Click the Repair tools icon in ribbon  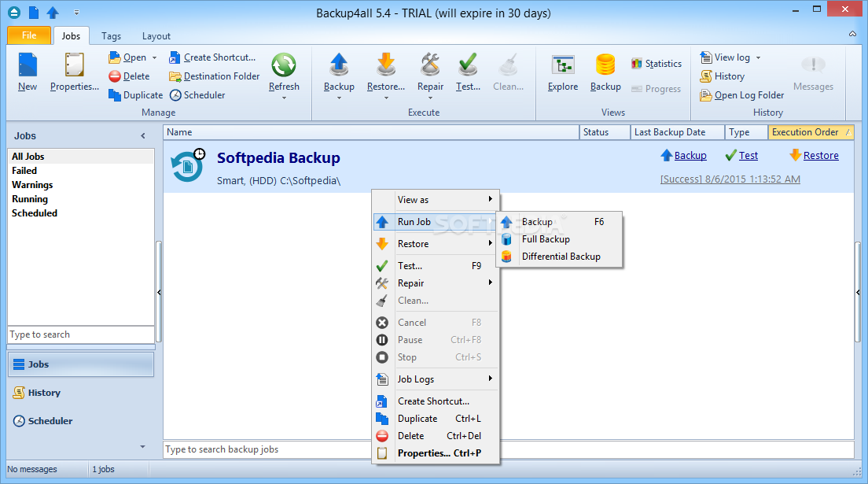[430, 65]
